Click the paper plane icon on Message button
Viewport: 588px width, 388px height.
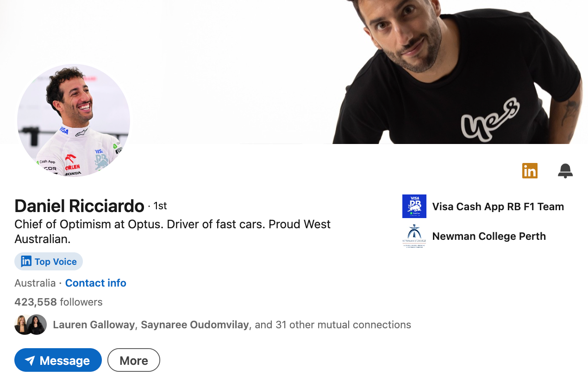(x=30, y=361)
